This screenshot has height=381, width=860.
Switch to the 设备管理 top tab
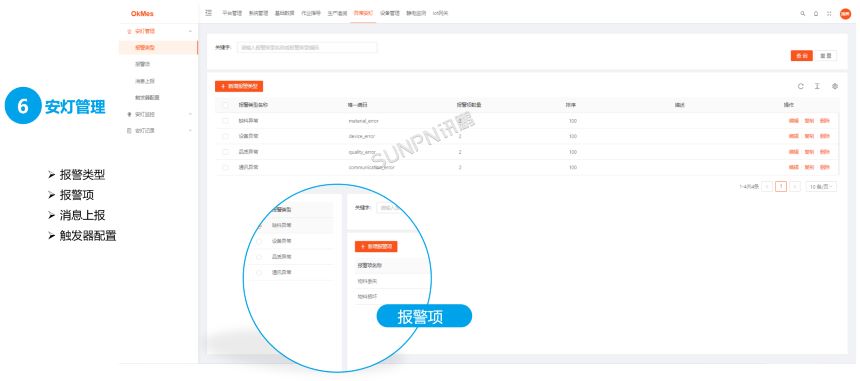390,13
